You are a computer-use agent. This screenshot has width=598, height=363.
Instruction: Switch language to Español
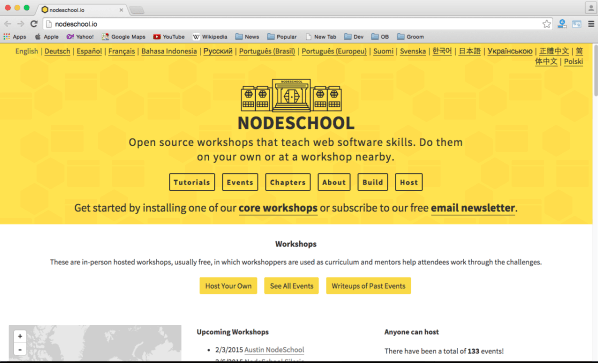coord(89,51)
